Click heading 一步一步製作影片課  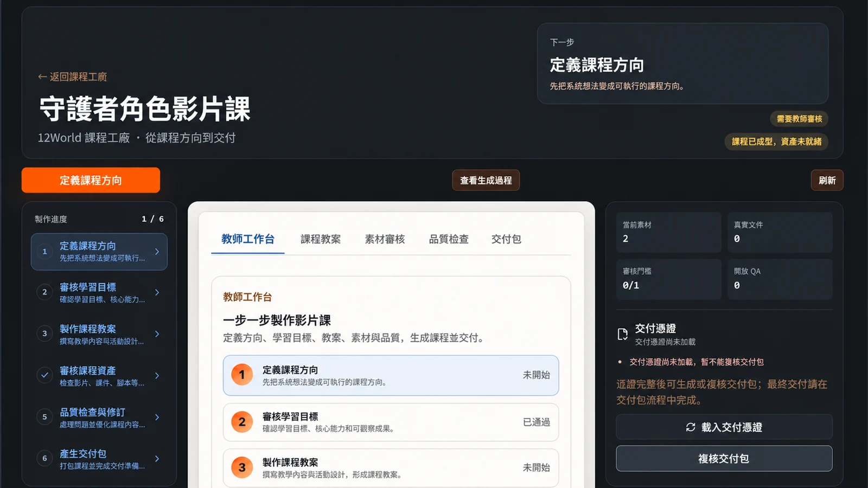(x=277, y=320)
